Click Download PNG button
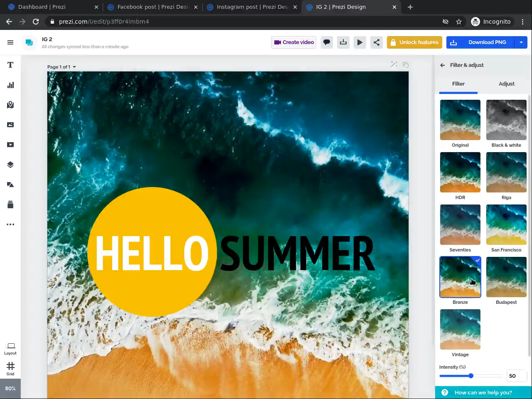Screen dimensions: 532x399 pos(480,42)
